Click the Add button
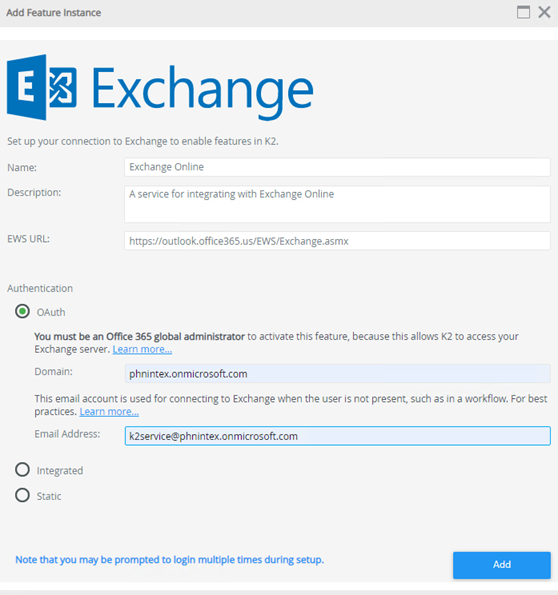Viewport: 558px width, 595px height. coord(501,565)
